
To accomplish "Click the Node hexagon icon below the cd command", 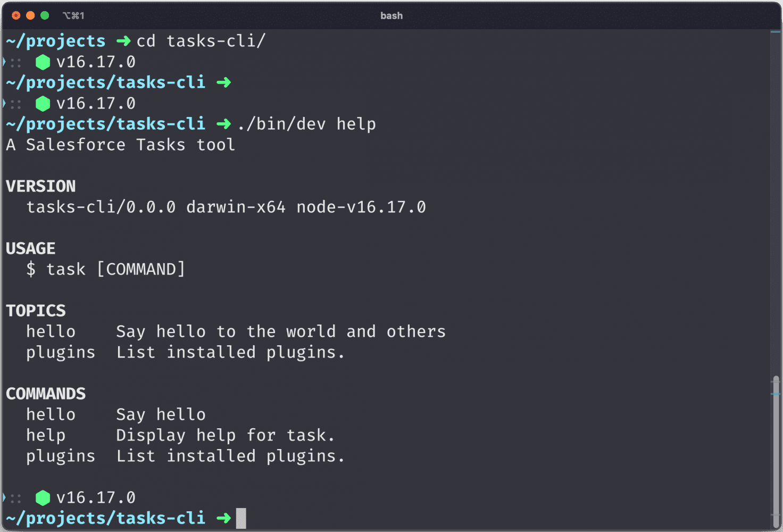I will 43,62.
